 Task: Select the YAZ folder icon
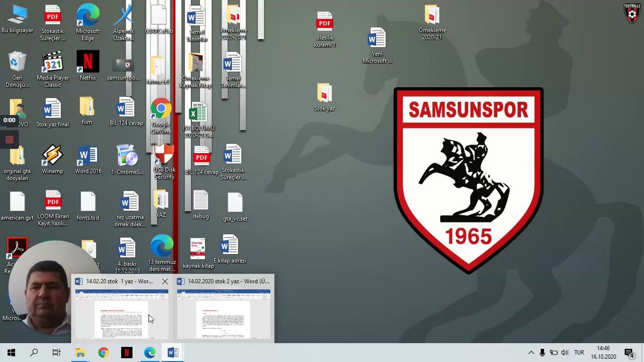click(161, 205)
